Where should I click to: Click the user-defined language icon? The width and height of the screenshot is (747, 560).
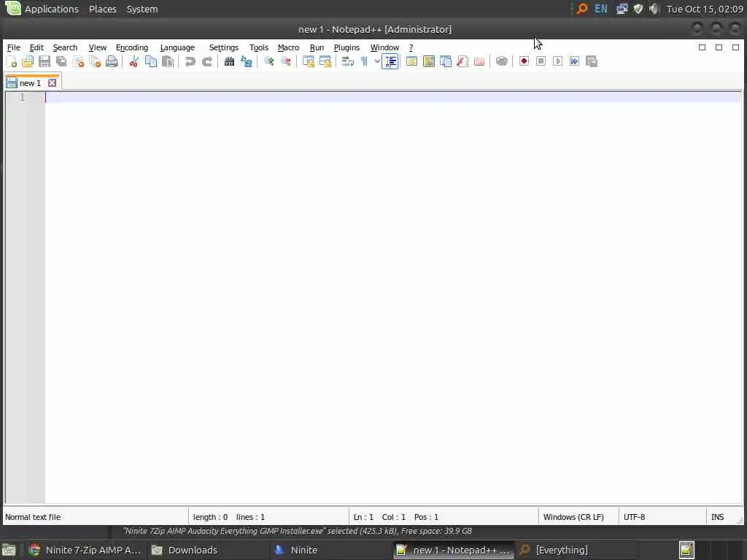click(411, 61)
